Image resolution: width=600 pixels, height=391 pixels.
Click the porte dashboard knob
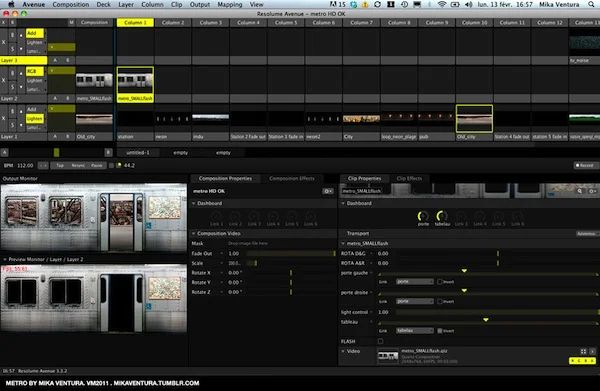pos(422,217)
